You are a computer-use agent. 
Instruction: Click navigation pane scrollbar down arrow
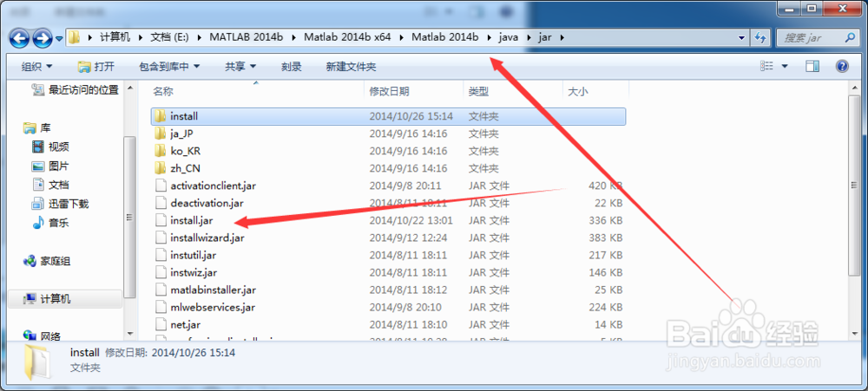[x=130, y=334]
